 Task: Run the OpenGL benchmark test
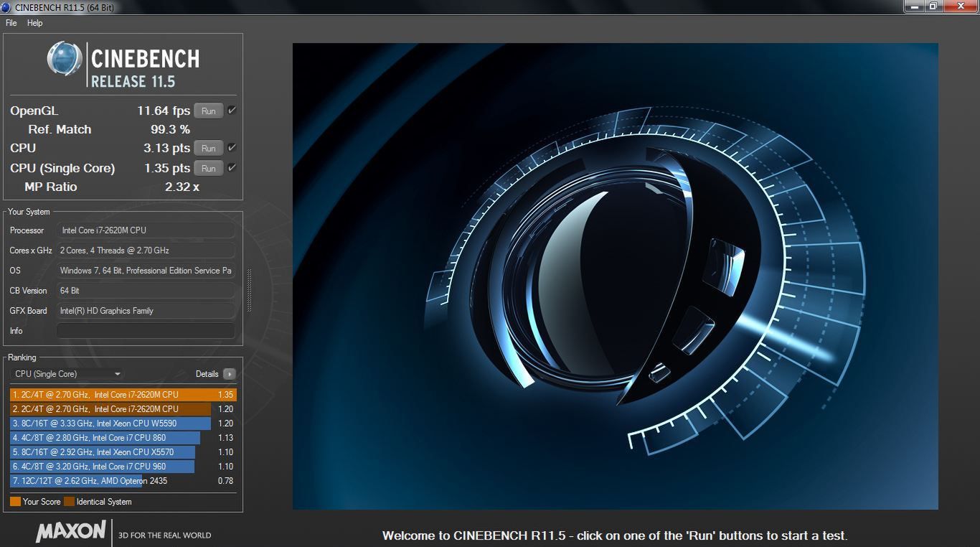coord(209,111)
